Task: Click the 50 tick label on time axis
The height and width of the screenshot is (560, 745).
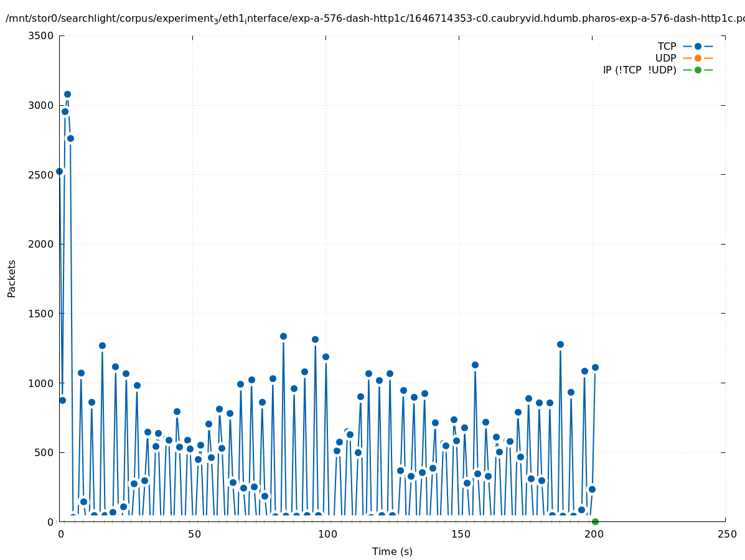Action: 194,534
